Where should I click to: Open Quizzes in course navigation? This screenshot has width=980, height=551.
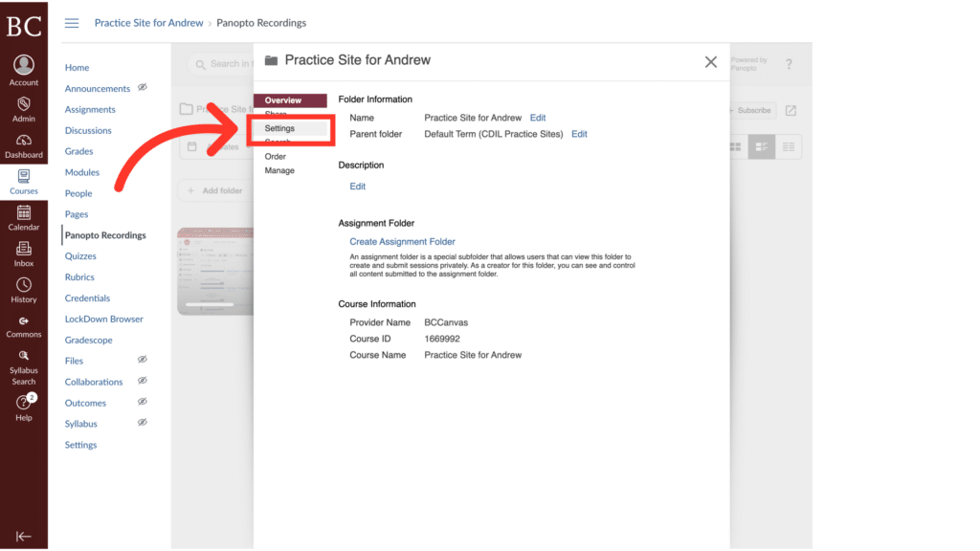tap(80, 256)
